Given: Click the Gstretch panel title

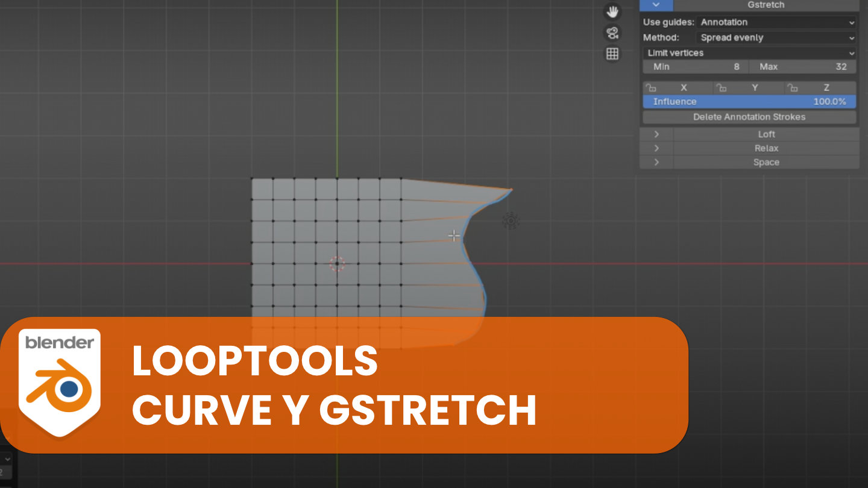Looking at the screenshot, I should tap(766, 5).
